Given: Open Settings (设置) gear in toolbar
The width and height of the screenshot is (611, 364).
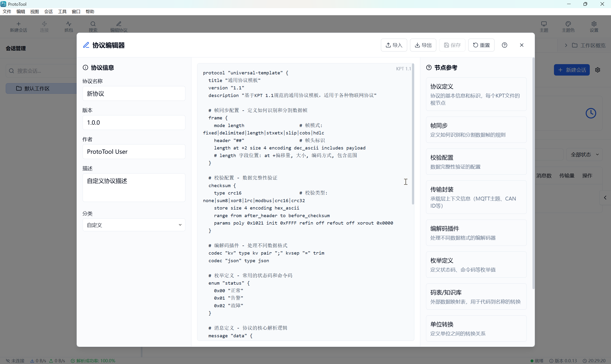Looking at the screenshot, I should (x=594, y=26).
